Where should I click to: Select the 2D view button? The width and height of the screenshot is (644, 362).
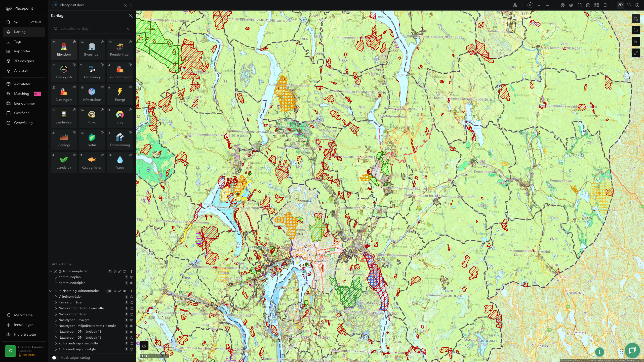[620, 5]
